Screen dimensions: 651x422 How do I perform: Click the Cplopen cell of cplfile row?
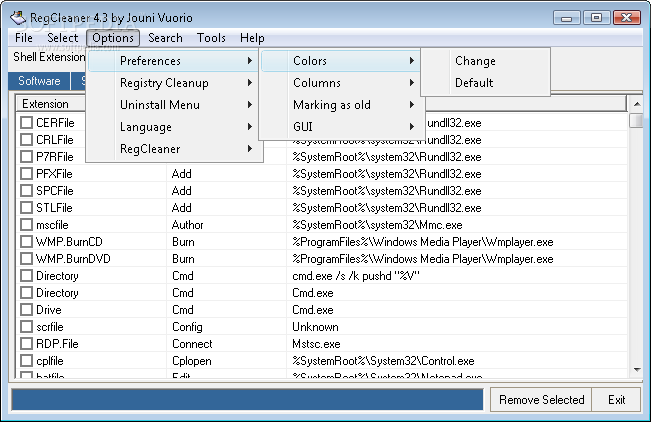(x=191, y=361)
